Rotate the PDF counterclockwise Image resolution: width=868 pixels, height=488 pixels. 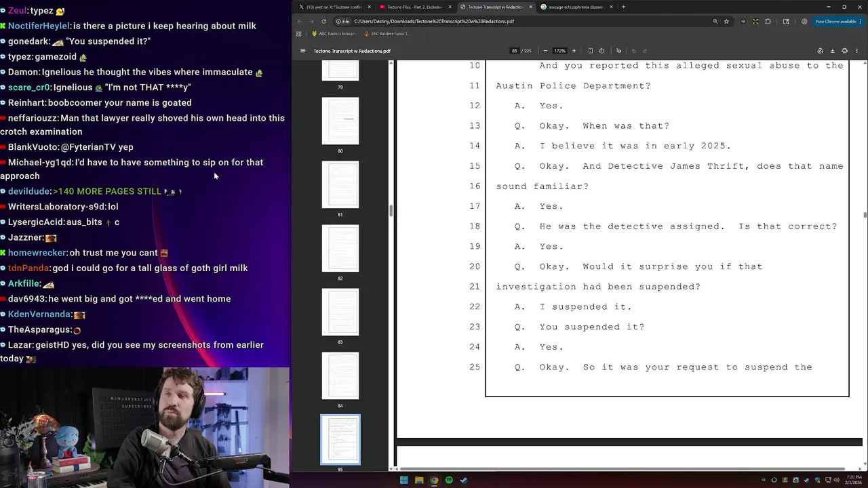tap(601, 51)
